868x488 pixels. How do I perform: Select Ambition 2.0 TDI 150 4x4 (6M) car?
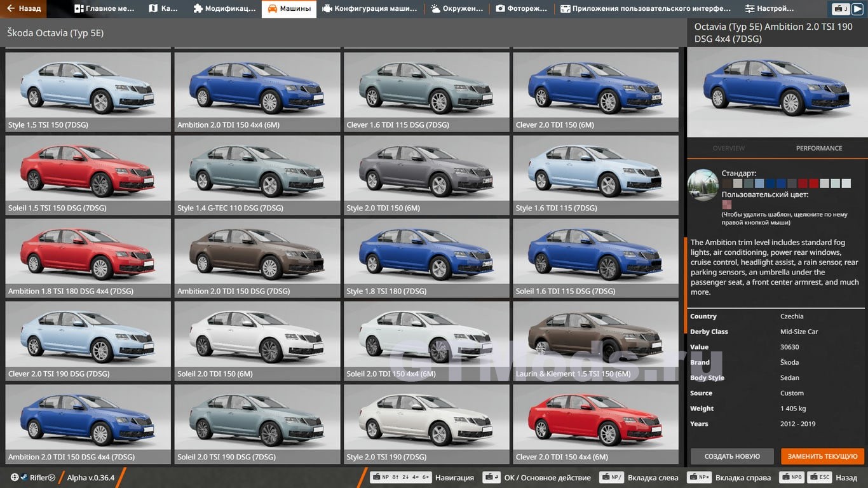click(x=257, y=92)
